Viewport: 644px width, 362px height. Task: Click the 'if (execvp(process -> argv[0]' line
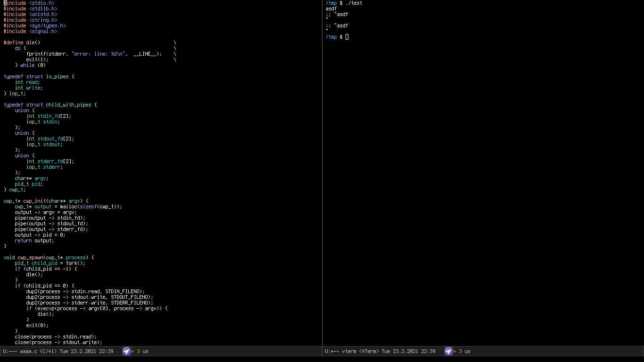(97, 308)
